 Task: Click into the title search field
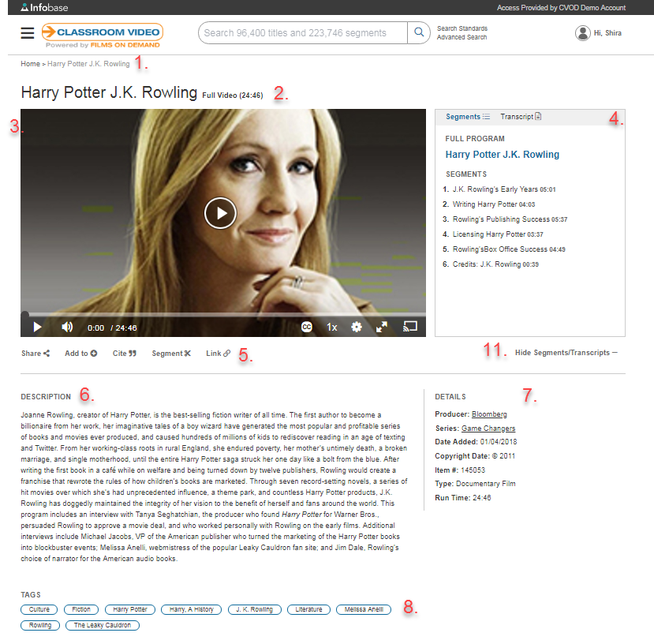click(301, 33)
